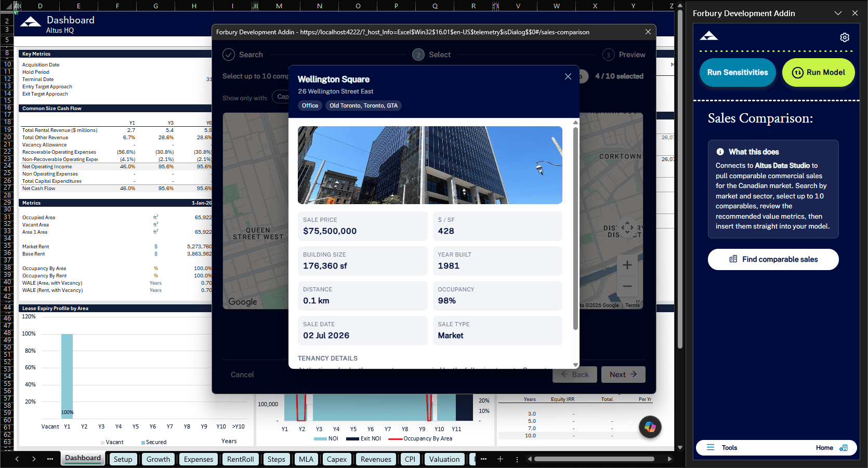Click the Home icon in the add-in footer
868x468 pixels.
(x=844, y=447)
